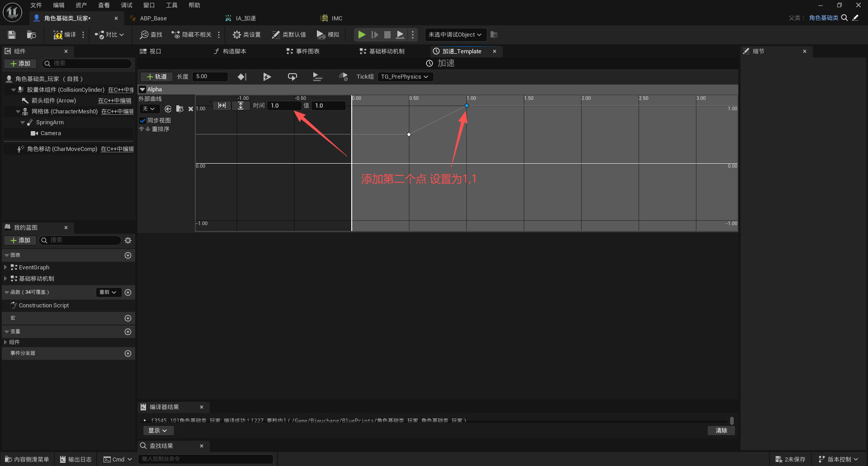Click 在C++中编辑 link for 角色移动 component
Screen dimensions: 868x466
pos(117,149)
